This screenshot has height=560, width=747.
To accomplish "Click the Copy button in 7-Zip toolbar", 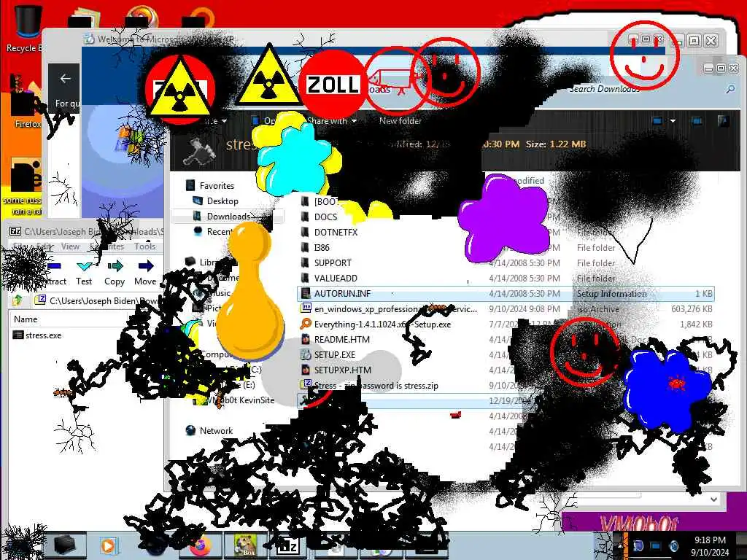I will click(115, 273).
